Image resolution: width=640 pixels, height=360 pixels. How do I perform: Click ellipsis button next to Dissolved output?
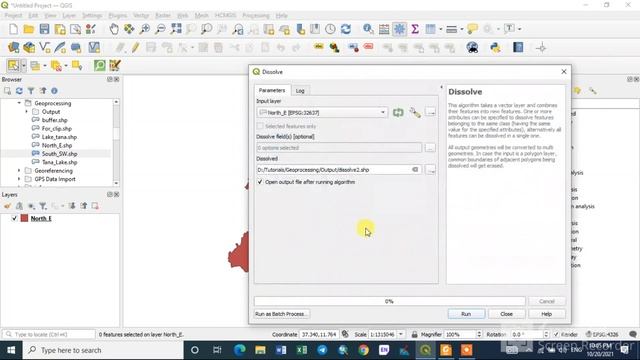click(x=430, y=169)
